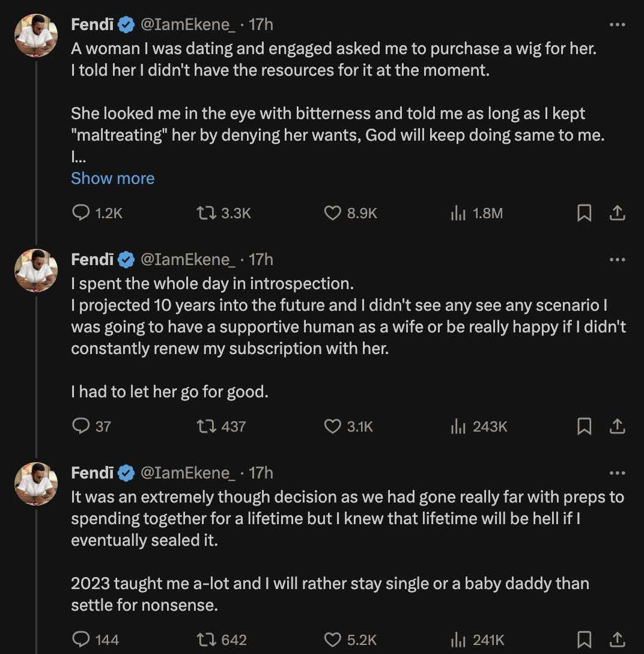
Task: Expand the tweet via Show more
Action: (x=112, y=178)
